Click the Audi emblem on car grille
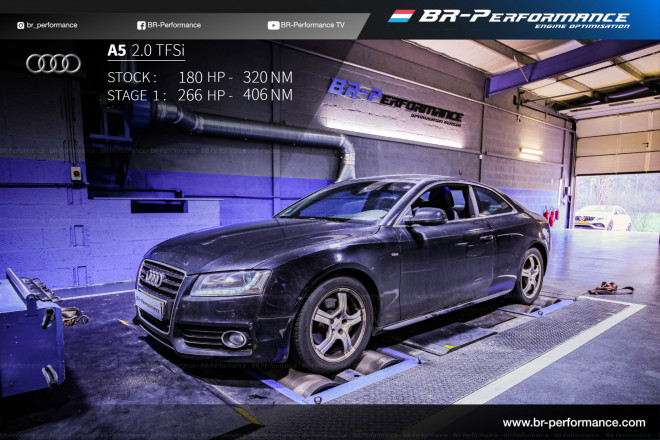660x440 pixels. [x=154, y=279]
